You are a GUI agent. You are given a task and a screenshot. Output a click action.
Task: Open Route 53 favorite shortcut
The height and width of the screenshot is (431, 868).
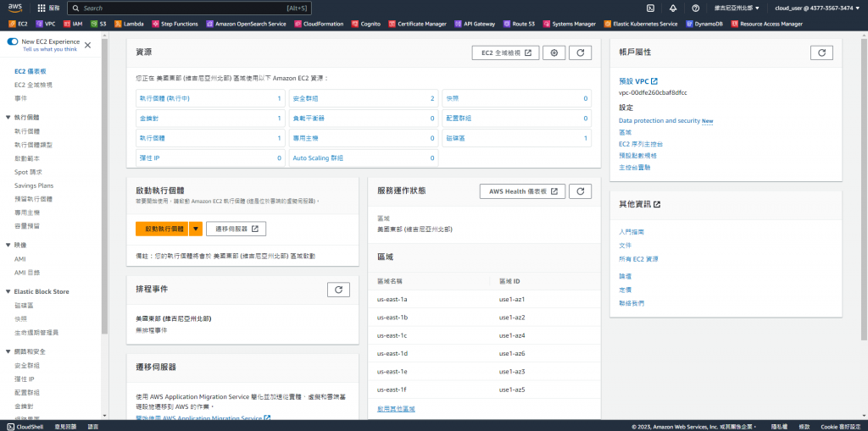[x=520, y=24]
